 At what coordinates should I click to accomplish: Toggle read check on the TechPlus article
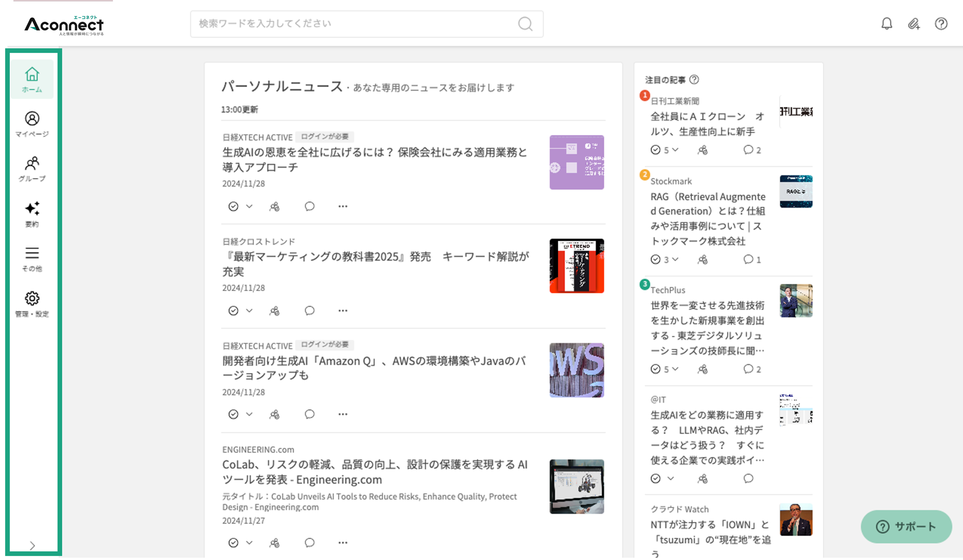click(655, 369)
